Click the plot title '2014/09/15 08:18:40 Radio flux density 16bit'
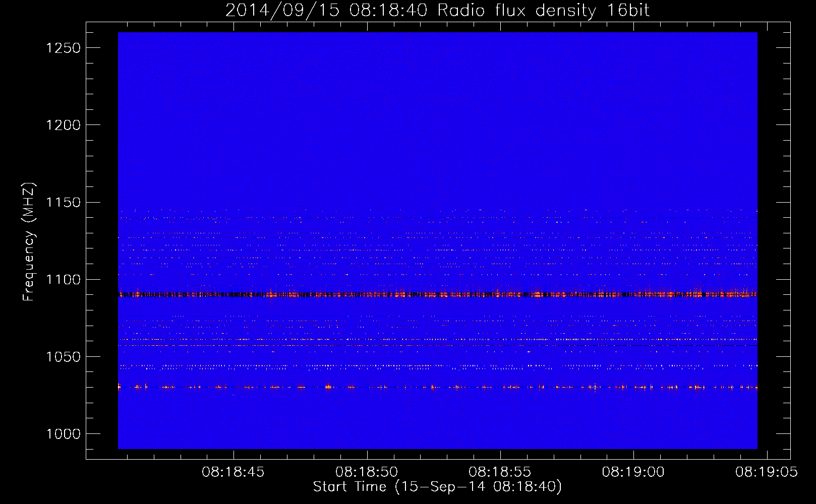The height and width of the screenshot is (504, 816). click(437, 10)
